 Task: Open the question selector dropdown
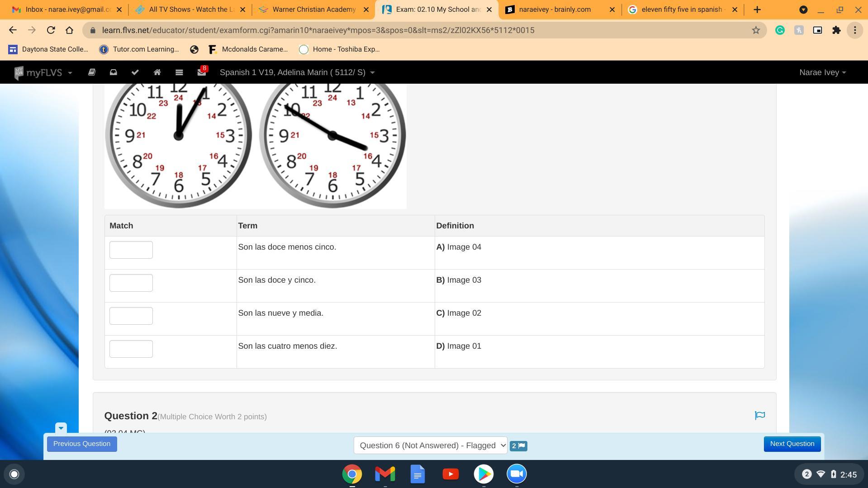pos(430,445)
